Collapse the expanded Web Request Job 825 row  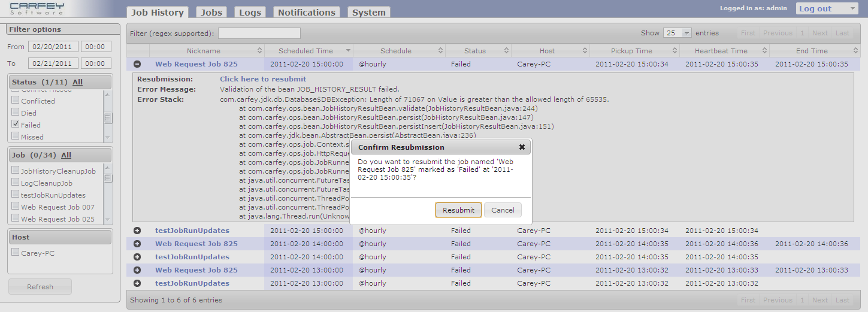click(x=137, y=64)
